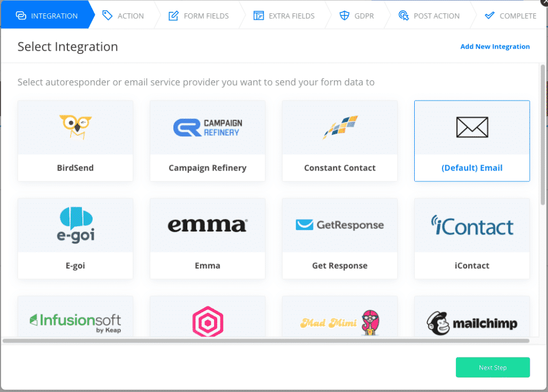The image size is (548, 392).
Task: Click the Select Integration heading
Action: pyautogui.click(x=68, y=47)
